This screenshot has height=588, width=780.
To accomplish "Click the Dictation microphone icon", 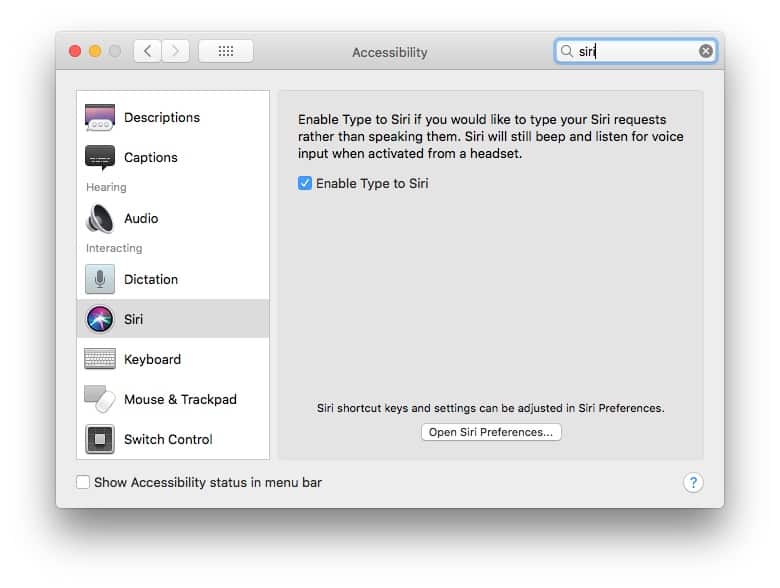I will tap(100, 279).
